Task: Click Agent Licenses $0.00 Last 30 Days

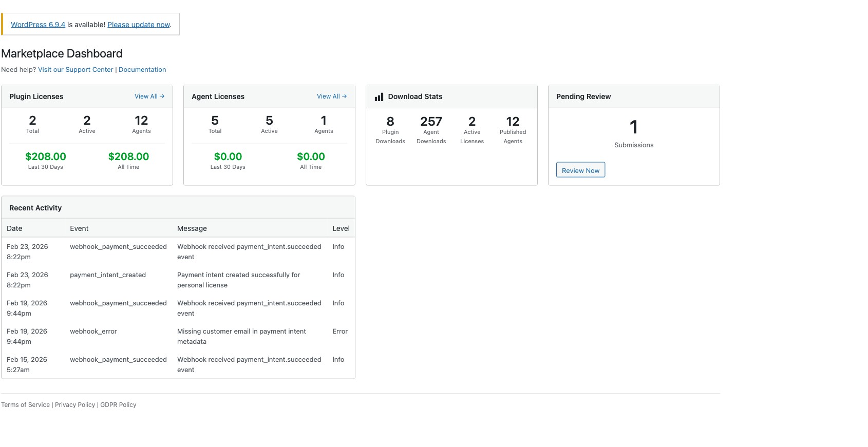Action: [x=228, y=160]
